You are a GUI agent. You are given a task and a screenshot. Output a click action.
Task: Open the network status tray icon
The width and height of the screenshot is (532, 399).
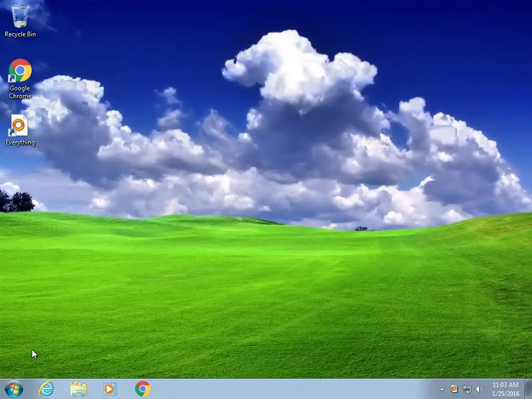[467, 389]
